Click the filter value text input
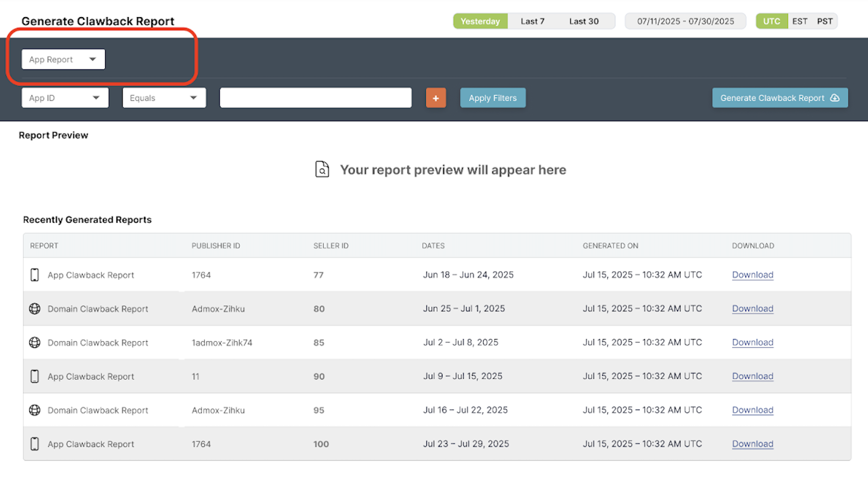868x488 pixels. click(315, 98)
